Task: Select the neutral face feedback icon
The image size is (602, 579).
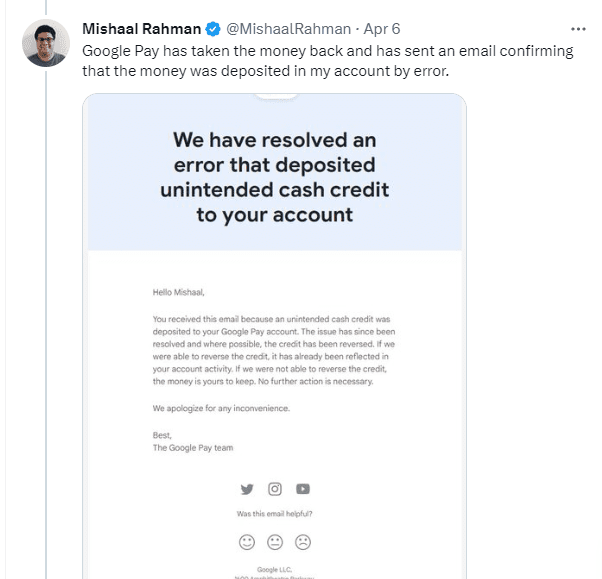Action: 275,542
